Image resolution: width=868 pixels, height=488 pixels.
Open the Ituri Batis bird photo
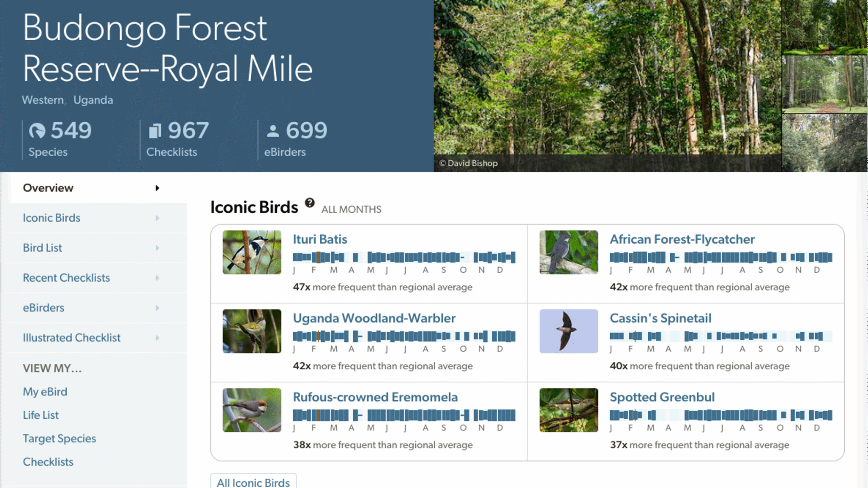(x=252, y=252)
